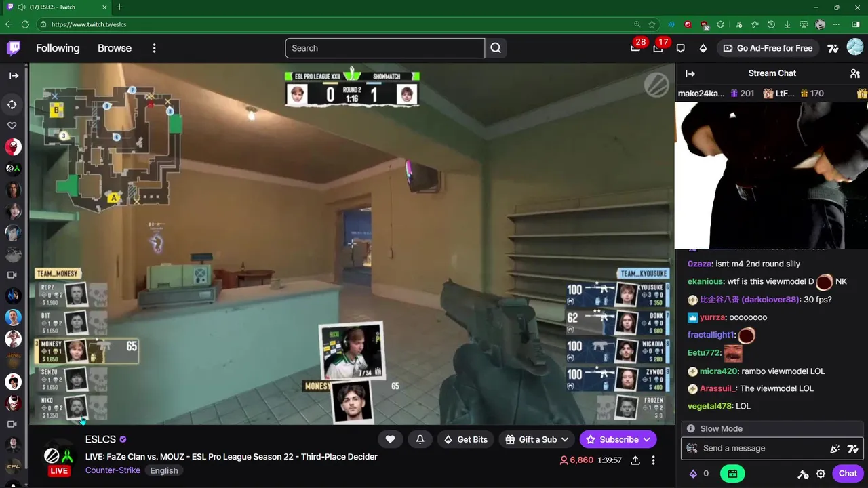The image size is (868, 488).
Task: Click the browser address bar URL
Action: tap(89, 24)
